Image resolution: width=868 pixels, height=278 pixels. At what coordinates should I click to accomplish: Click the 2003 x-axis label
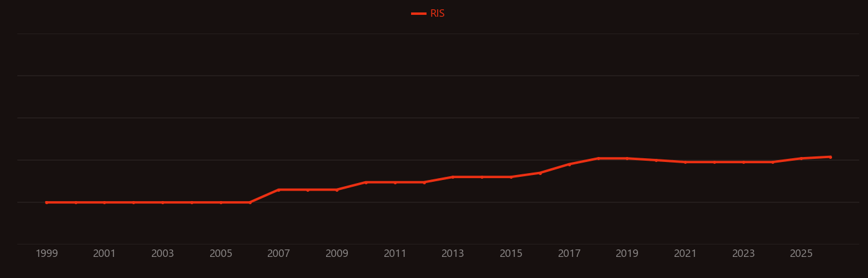[162, 254]
